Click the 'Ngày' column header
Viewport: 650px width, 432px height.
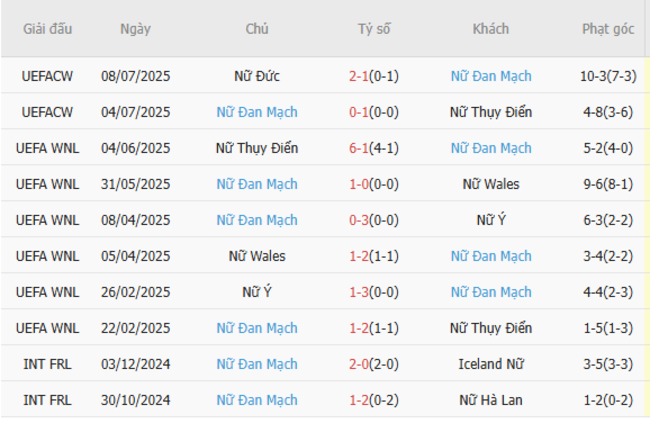coord(135,29)
